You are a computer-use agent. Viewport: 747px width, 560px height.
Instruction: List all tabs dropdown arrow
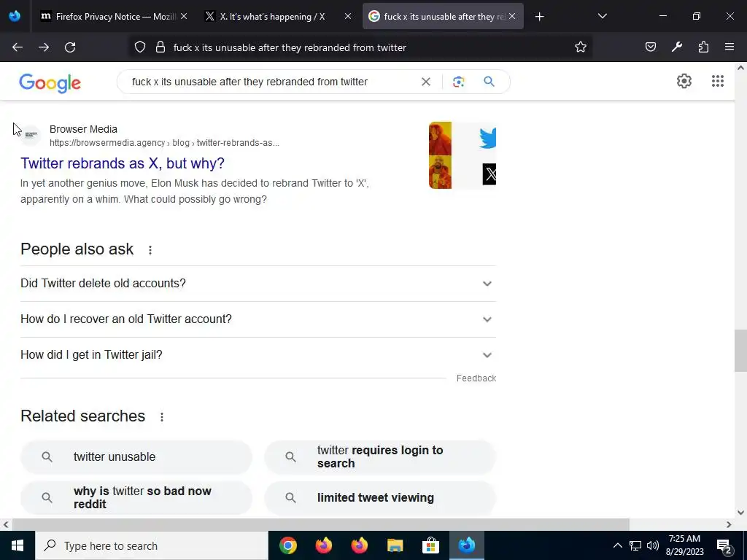coord(602,17)
